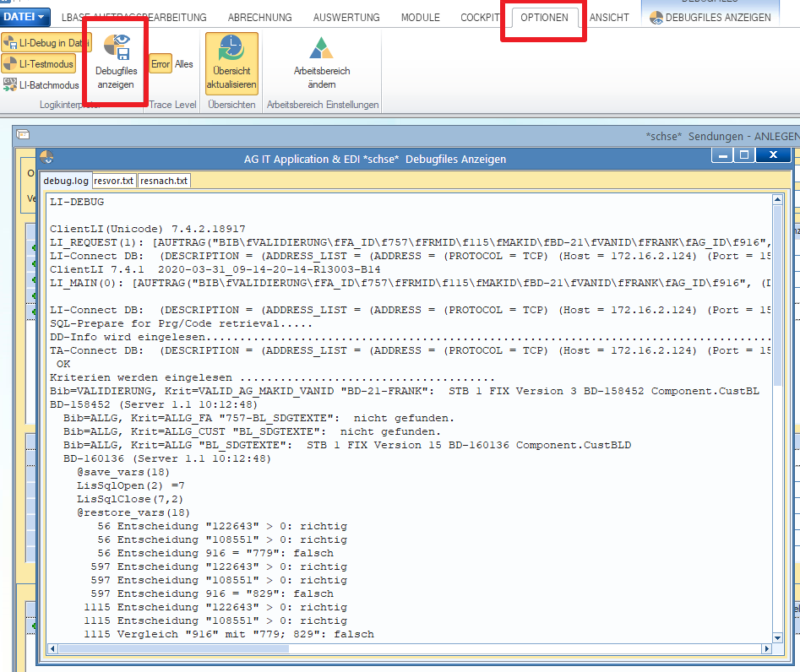Click the '@save_vars(18)' log line
The width and height of the screenshot is (800, 672).
[x=123, y=472]
